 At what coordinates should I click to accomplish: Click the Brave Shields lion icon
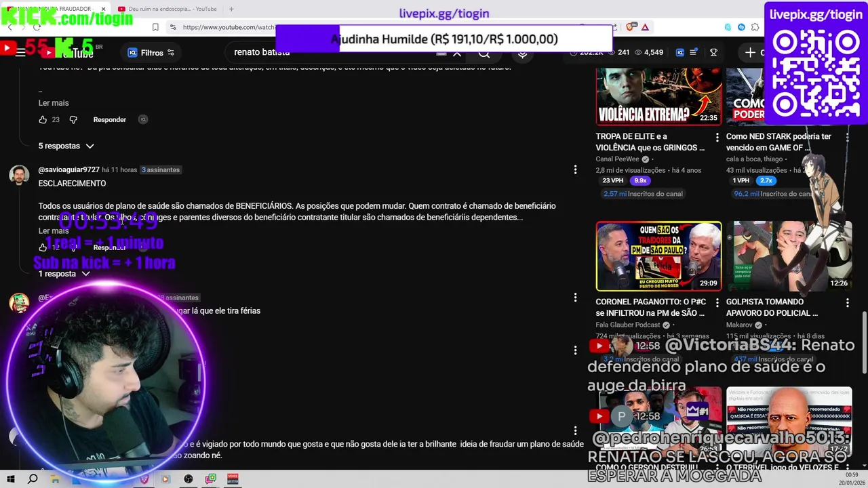tap(631, 27)
